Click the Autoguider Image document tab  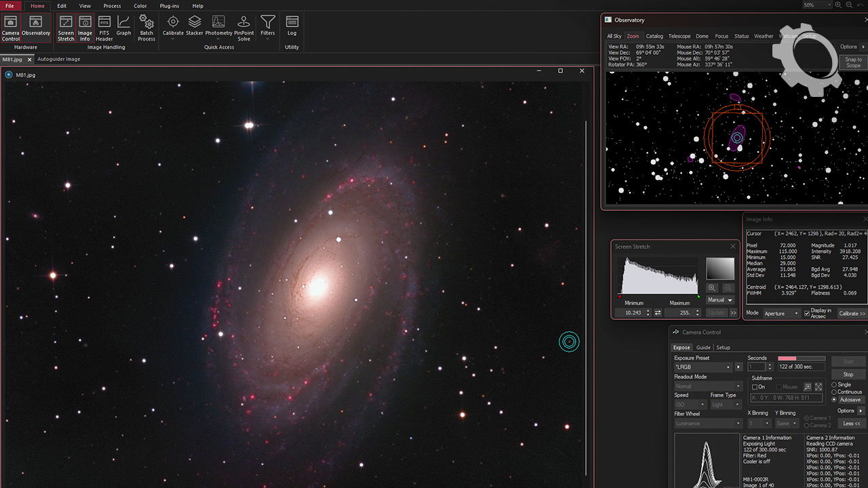[58, 59]
